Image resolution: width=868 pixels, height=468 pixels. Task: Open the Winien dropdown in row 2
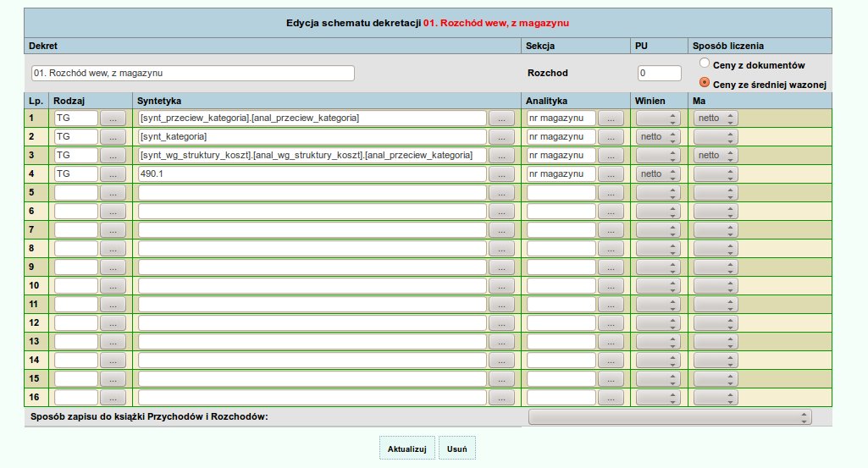[658, 137]
